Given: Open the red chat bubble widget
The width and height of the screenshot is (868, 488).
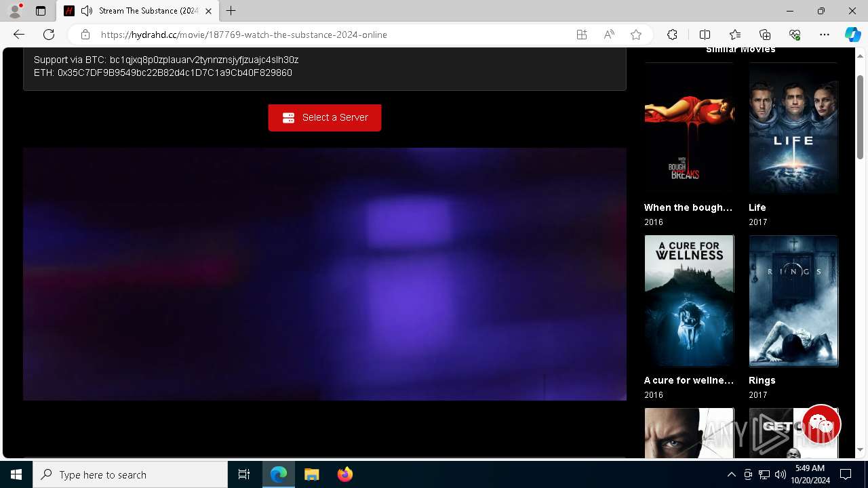Looking at the screenshot, I should pyautogui.click(x=821, y=424).
